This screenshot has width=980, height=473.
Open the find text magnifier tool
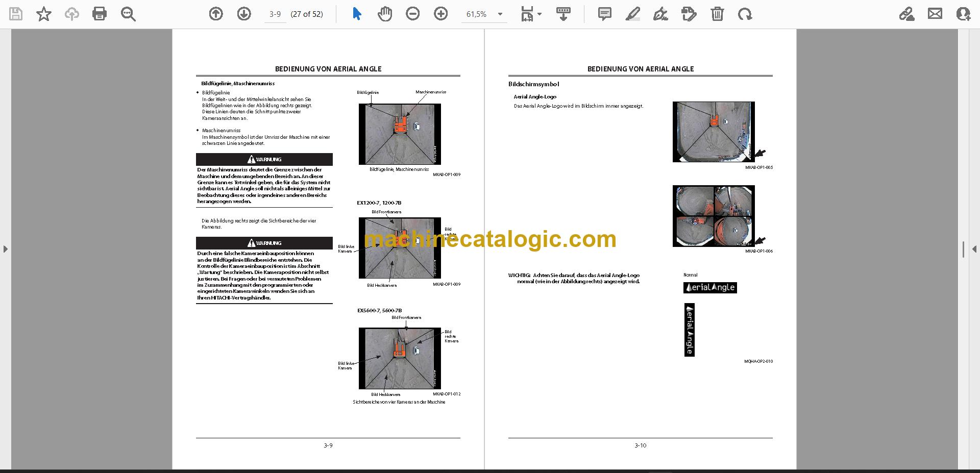pos(128,14)
